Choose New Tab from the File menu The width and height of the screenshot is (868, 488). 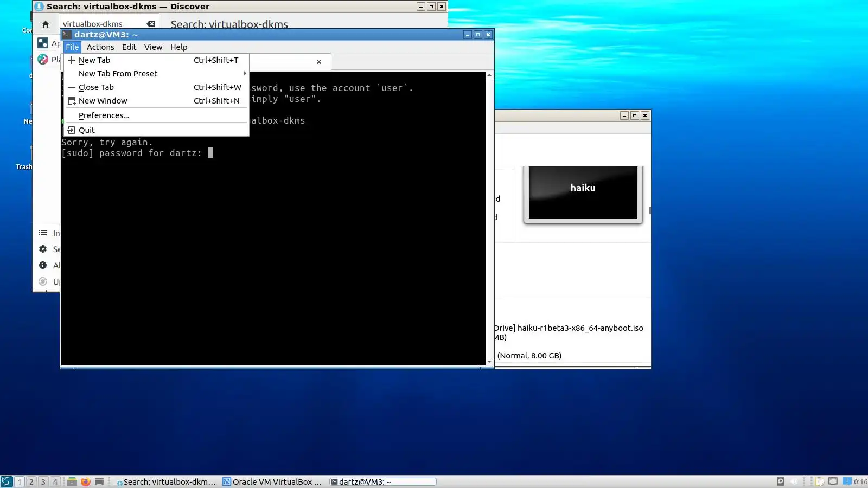[156, 60]
